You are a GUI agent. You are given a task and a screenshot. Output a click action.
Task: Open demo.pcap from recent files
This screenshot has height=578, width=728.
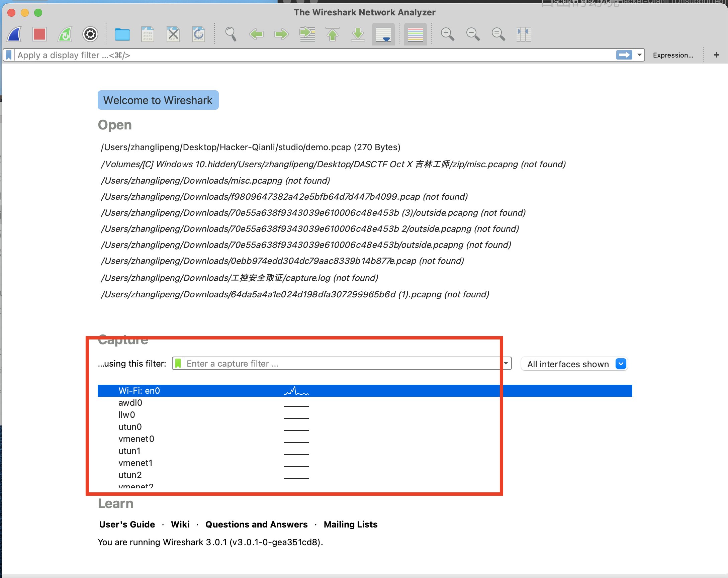point(250,147)
